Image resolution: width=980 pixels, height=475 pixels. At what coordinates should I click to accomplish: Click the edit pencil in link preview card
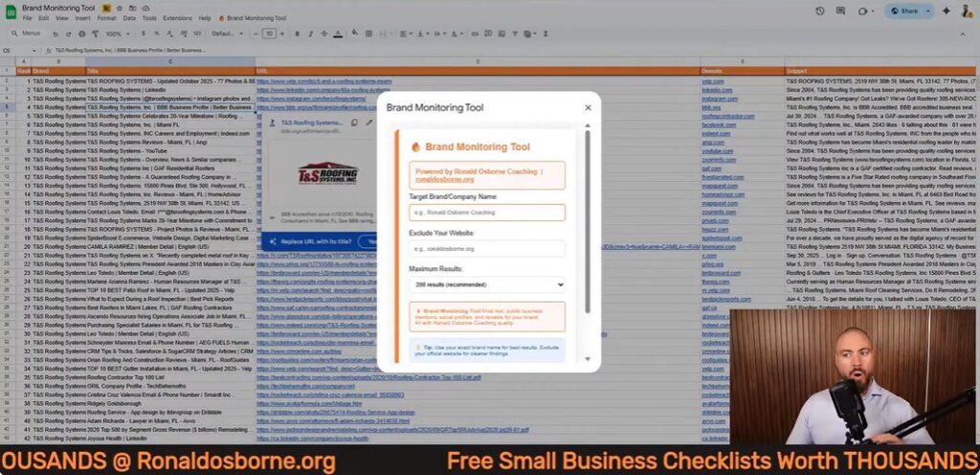click(x=368, y=124)
